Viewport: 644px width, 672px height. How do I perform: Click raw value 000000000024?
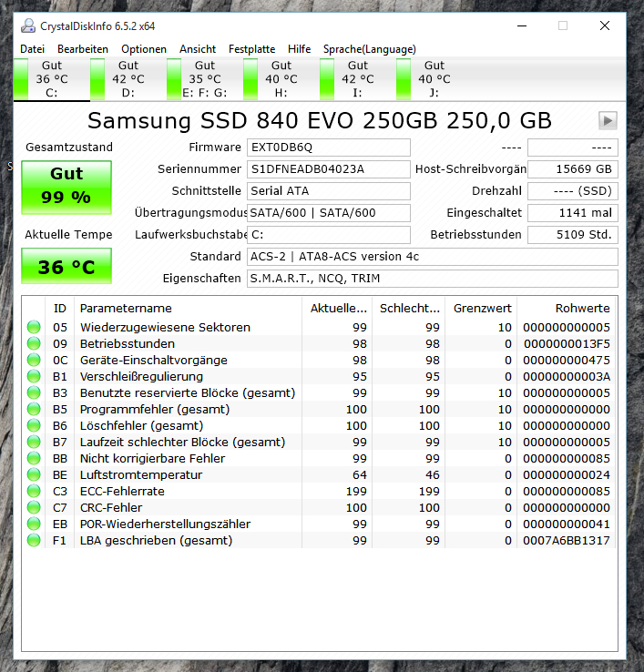(567, 474)
